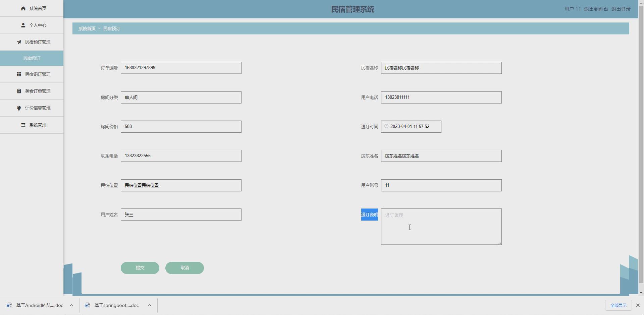Open the 基于springboot....doc download

[x=116, y=305]
